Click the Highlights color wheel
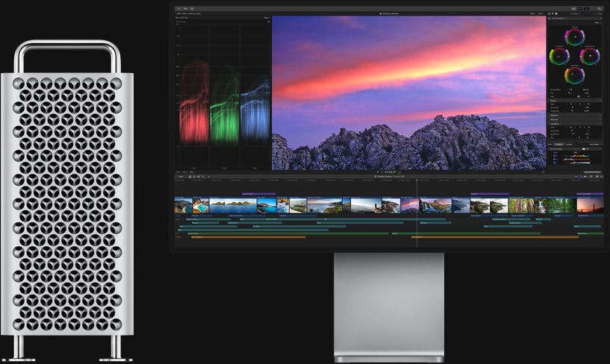Image resolution: width=610 pixels, height=364 pixels. point(590,56)
